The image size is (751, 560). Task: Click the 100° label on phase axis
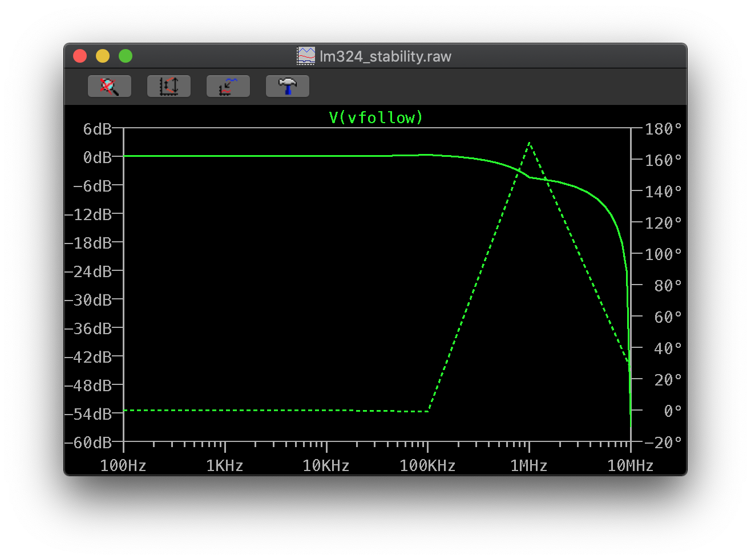pos(663,254)
